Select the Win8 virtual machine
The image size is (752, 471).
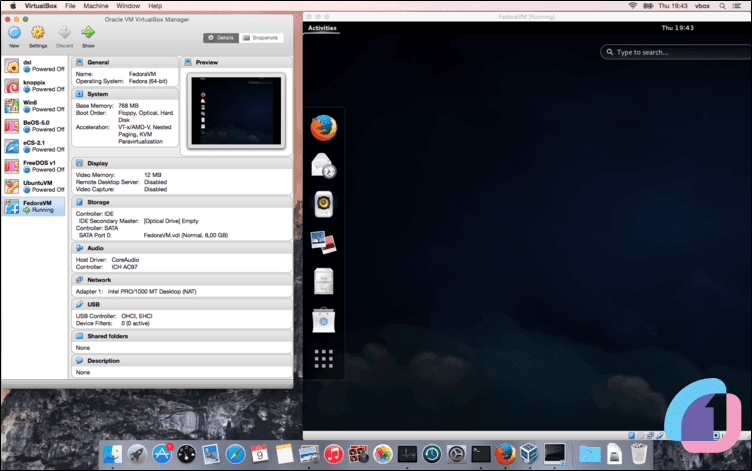pyautogui.click(x=34, y=106)
